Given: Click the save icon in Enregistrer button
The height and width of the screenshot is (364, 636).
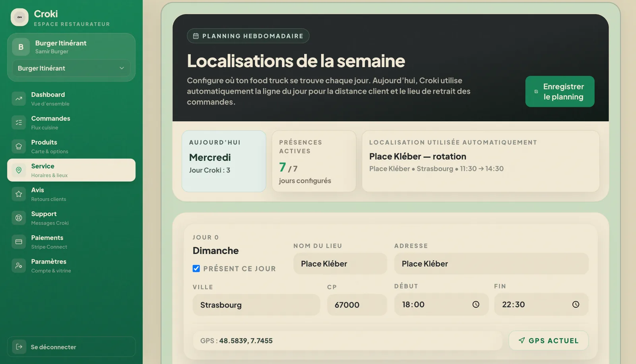Looking at the screenshot, I should (536, 91).
